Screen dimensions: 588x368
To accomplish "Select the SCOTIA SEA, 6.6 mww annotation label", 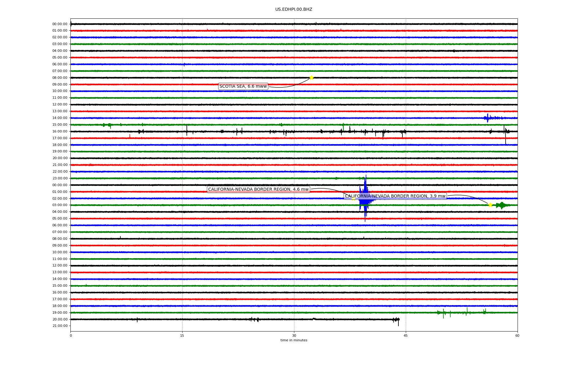I will [243, 86].
